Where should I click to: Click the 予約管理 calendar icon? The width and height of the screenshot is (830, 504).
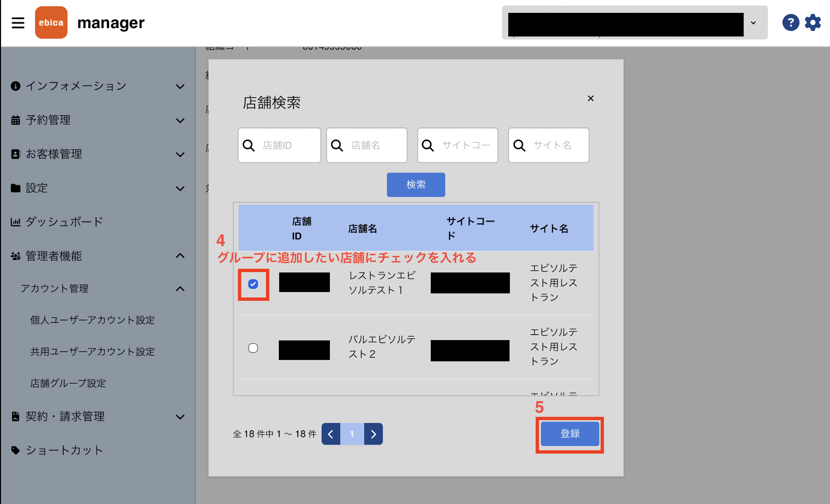15,120
